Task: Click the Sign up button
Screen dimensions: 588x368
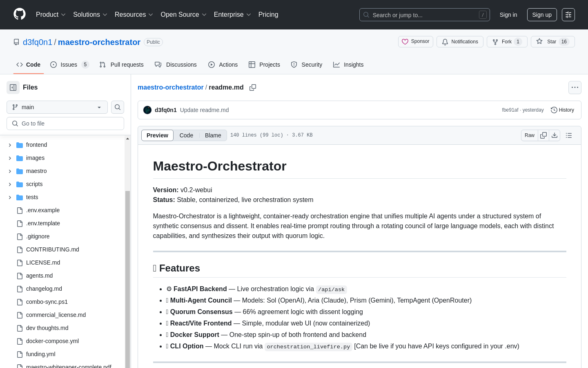Action: coord(542,15)
